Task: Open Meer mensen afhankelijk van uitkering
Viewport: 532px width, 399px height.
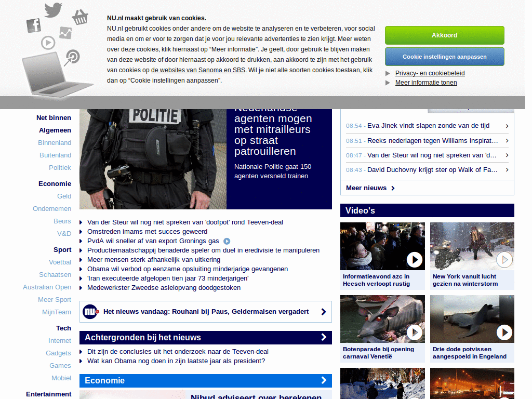Action: coord(154,260)
